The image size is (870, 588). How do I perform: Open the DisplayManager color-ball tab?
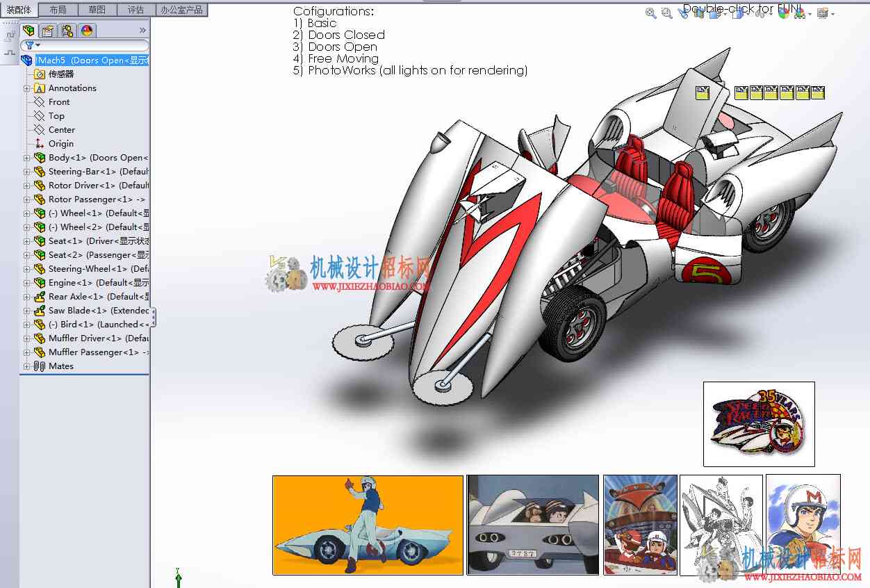pos(86,31)
